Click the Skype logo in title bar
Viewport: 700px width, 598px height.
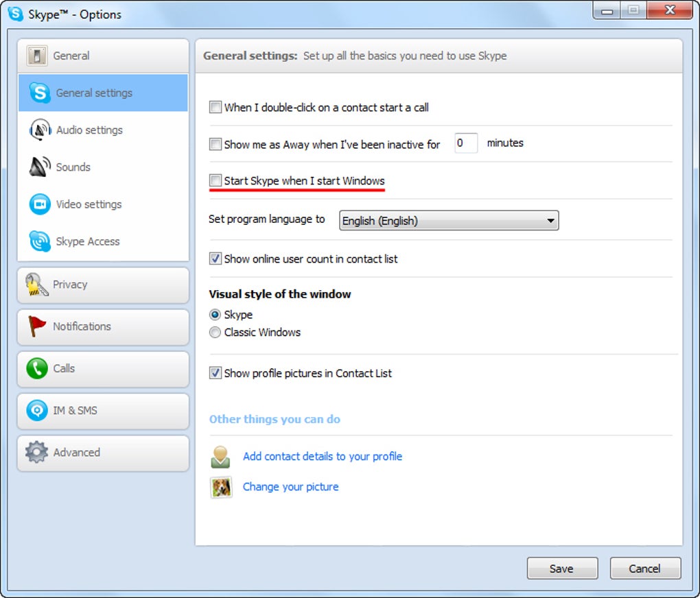coord(15,14)
